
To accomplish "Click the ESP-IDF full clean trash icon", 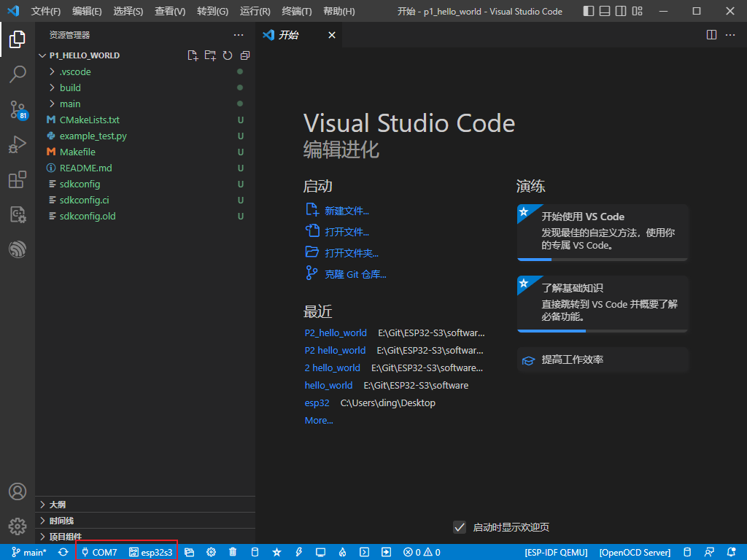I will (232, 552).
